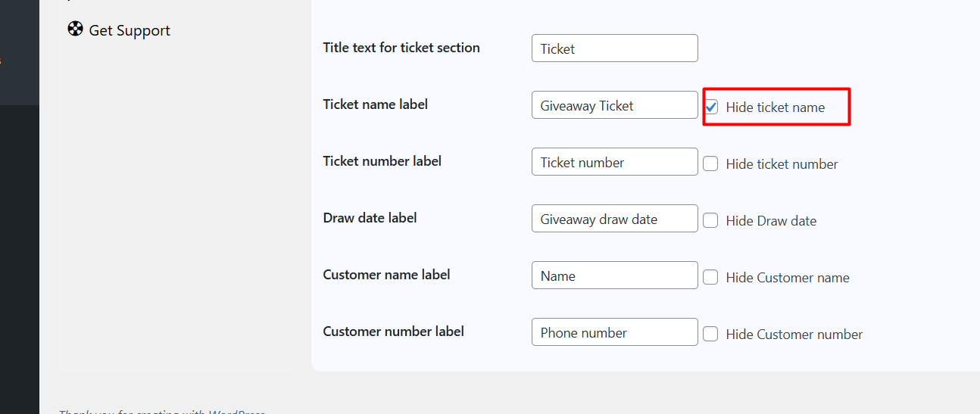Click the Customer number label heading

coord(393,332)
